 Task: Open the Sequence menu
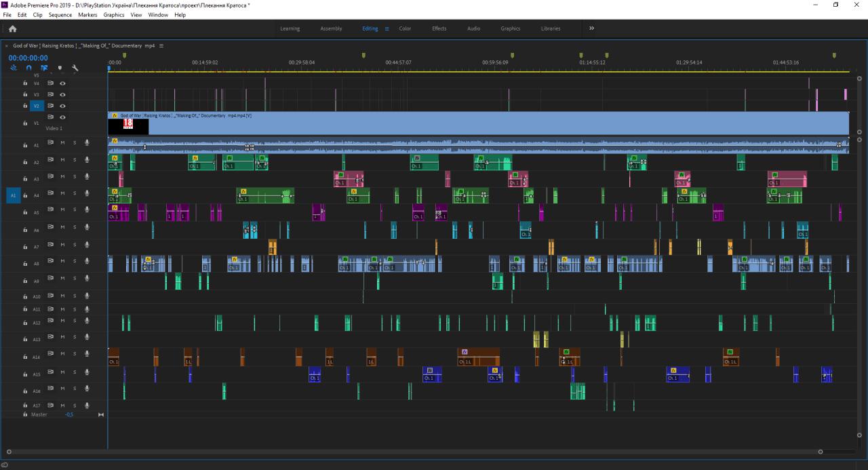coord(60,14)
